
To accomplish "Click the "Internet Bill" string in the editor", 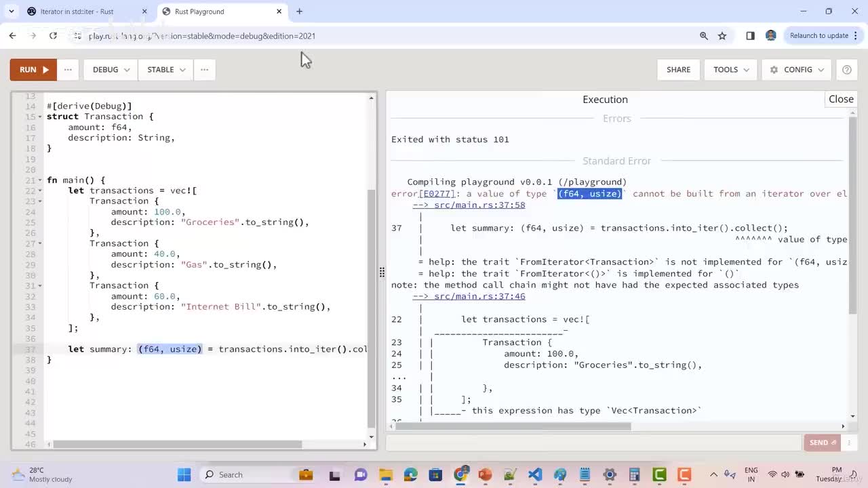I will 221,307.
